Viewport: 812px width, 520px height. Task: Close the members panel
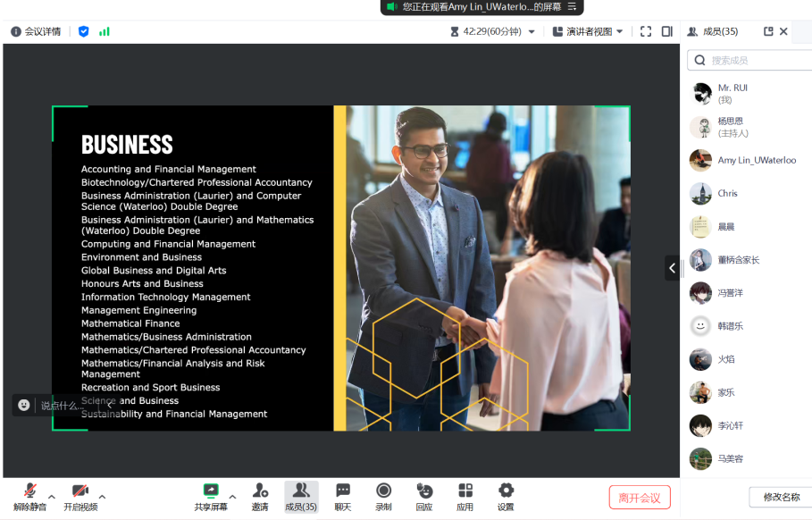pos(783,31)
